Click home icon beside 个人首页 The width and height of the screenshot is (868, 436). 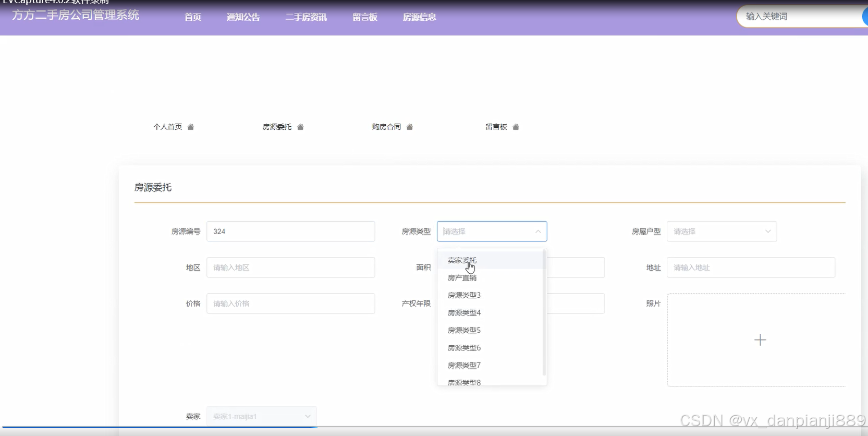click(x=191, y=127)
